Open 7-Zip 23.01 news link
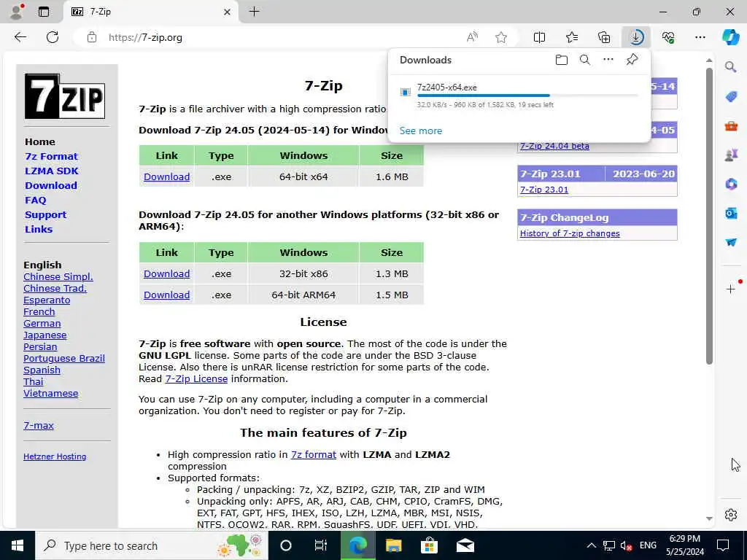The height and width of the screenshot is (560, 747). [544, 190]
